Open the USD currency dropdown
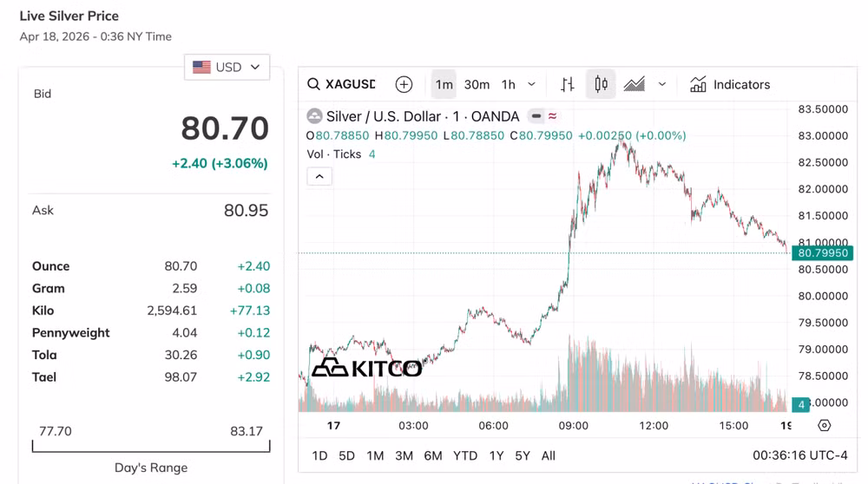 [x=227, y=67]
